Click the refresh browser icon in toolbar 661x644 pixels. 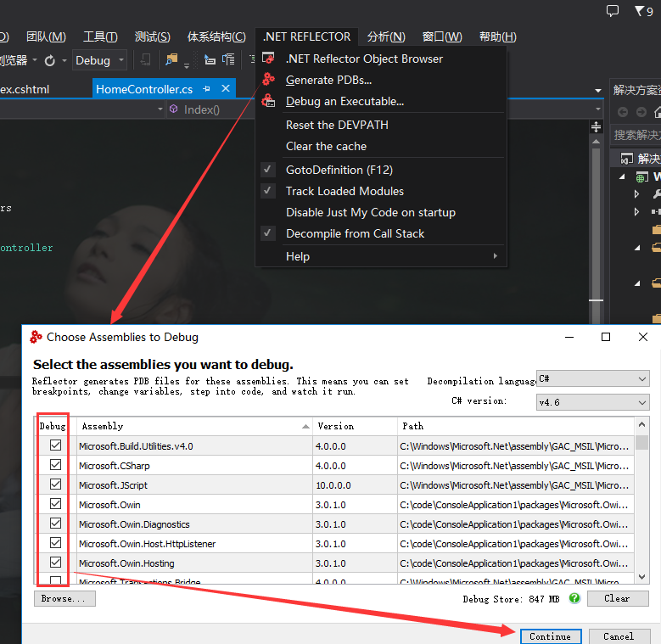pos(50,61)
